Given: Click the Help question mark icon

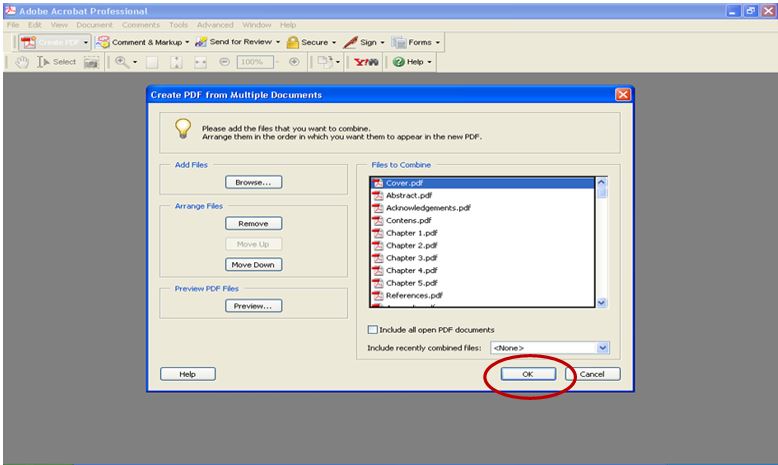Looking at the screenshot, I should 398,62.
